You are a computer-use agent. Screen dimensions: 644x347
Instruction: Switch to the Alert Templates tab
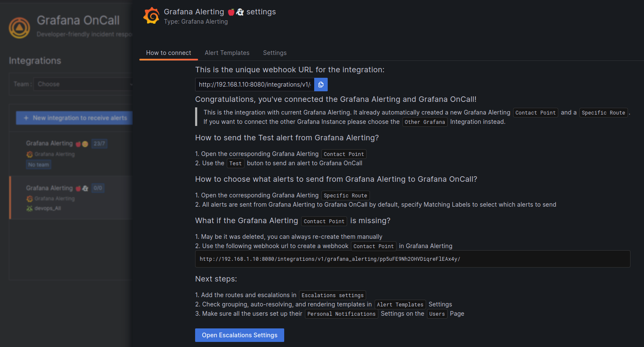227,53
